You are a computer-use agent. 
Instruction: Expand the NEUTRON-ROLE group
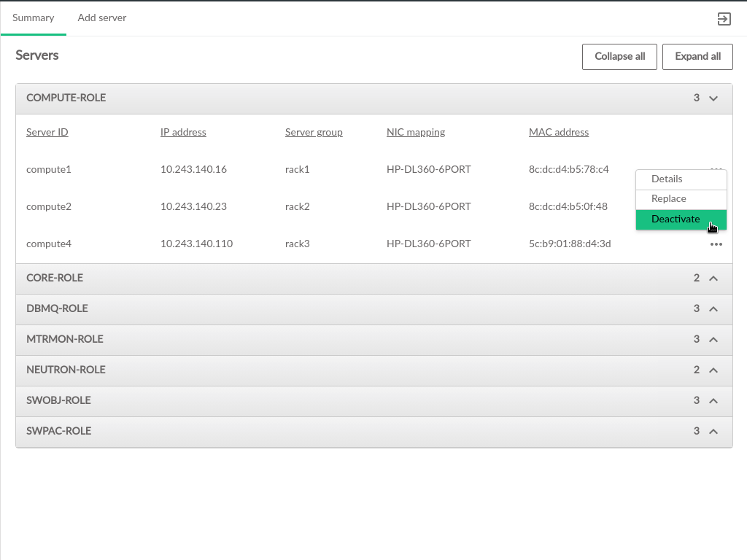point(713,370)
